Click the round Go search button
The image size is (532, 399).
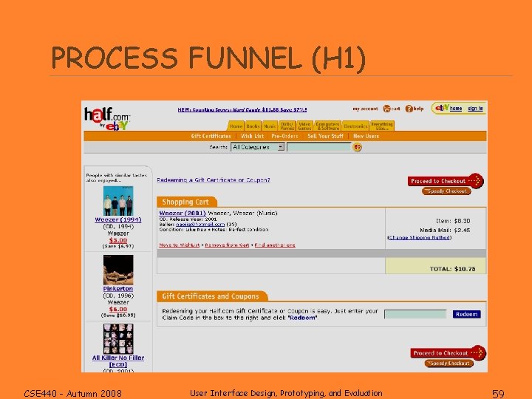pos(358,147)
